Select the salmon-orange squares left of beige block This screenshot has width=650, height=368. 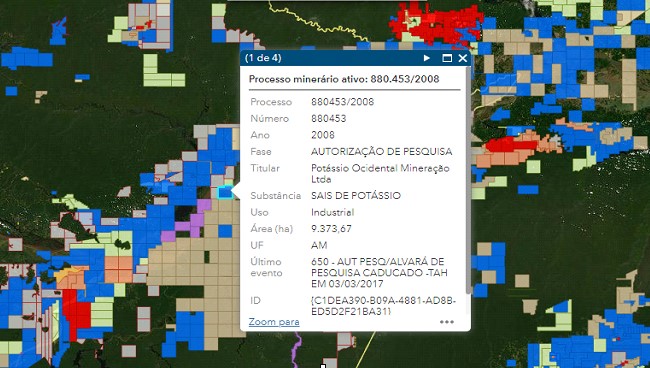pos(119,269)
